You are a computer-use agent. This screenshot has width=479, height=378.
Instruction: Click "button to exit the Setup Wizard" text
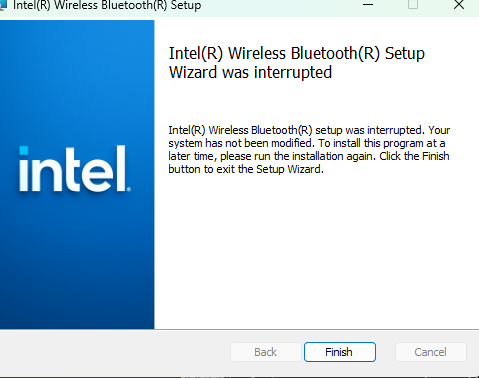[x=246, y=169]
